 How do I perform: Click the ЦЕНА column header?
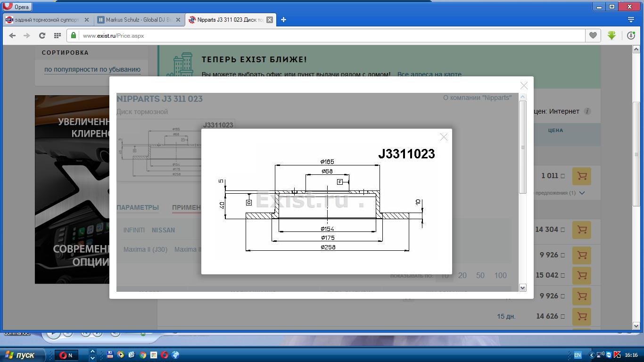tap(555, 130)
